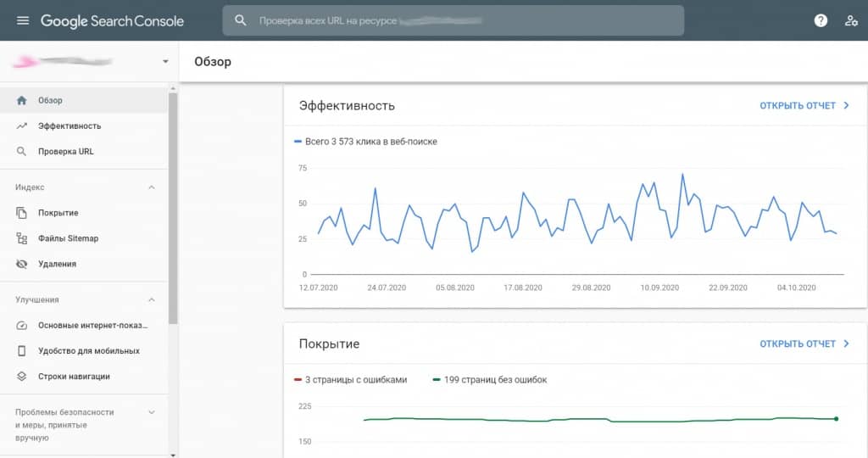Expand Проблемы безопасности section
Image resolution: width=868 pixels, height=458 pixels.
tap(152, 412)
